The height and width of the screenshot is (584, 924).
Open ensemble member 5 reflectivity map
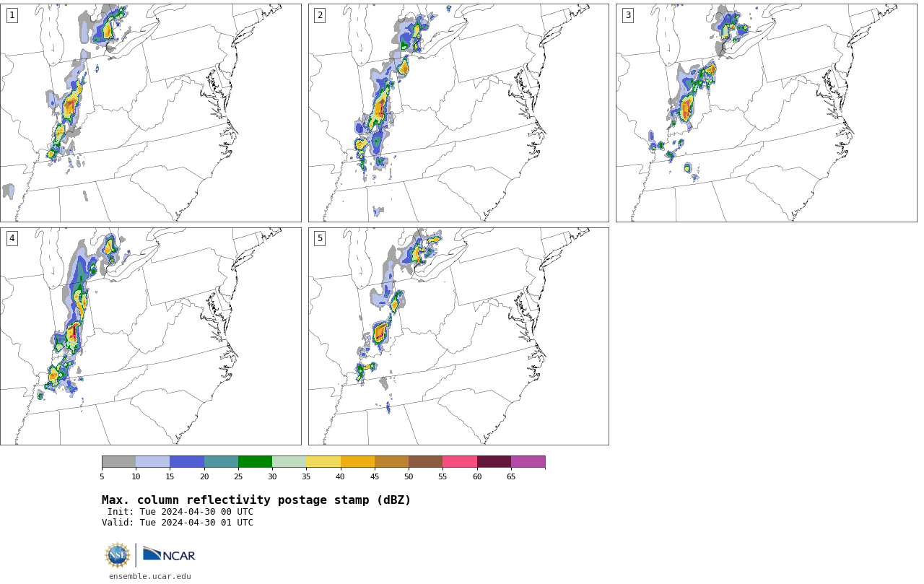point(458,336)
